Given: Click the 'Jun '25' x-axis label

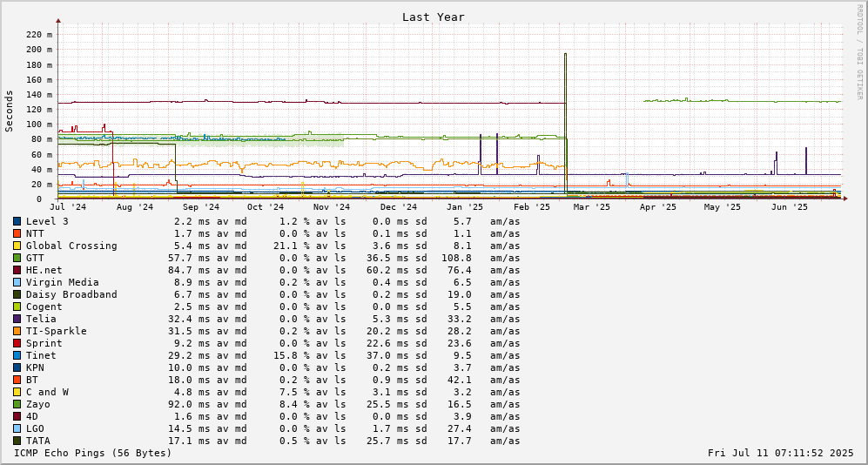Looking at the screenshot, I should click(x=790, y=207).
